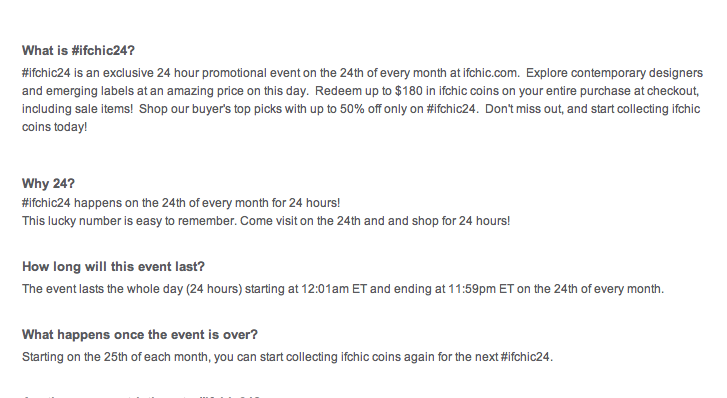Click the partially visible heading at page bottom
The width and height of the screenshot is (727, 398).
[141, 397]
